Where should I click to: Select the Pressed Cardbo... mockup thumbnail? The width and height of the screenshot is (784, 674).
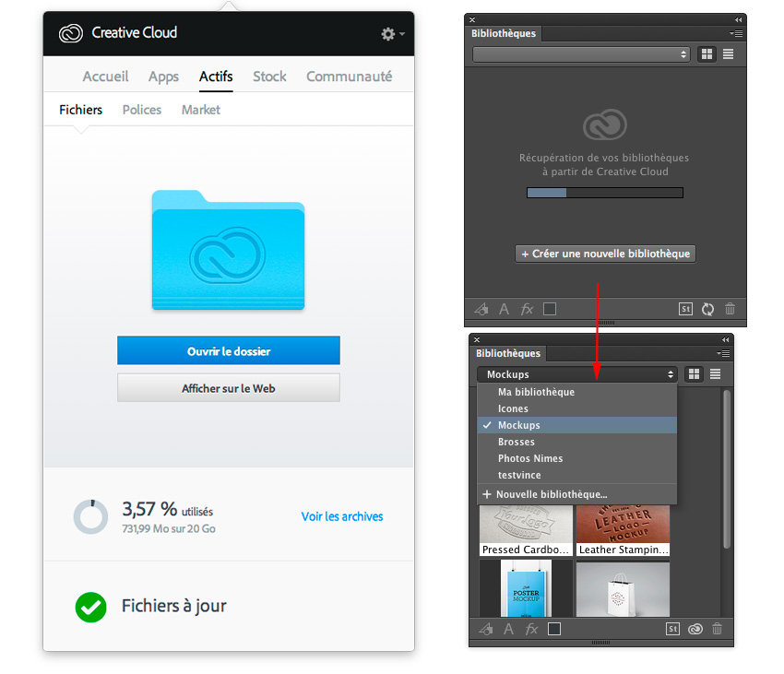tap(526, 530)
